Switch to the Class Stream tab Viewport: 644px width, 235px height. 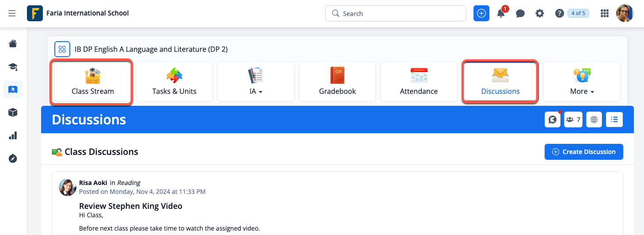[x=93, y=82]
